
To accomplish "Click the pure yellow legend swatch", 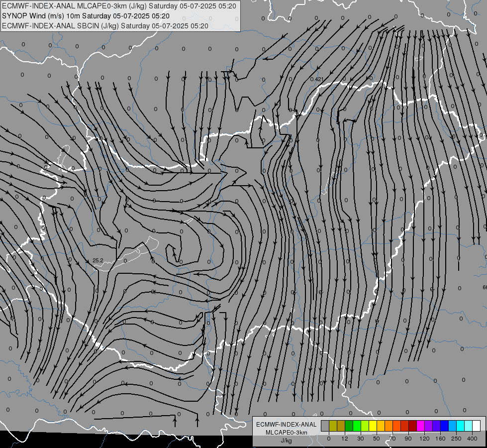I will 373,426.
